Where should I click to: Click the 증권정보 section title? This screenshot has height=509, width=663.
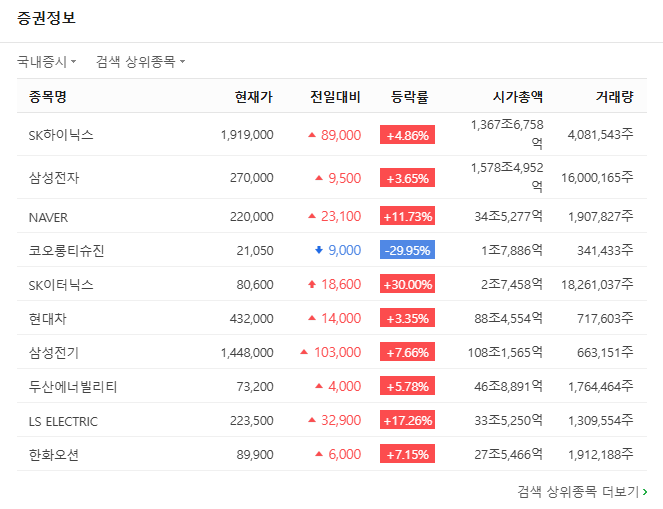46,18
